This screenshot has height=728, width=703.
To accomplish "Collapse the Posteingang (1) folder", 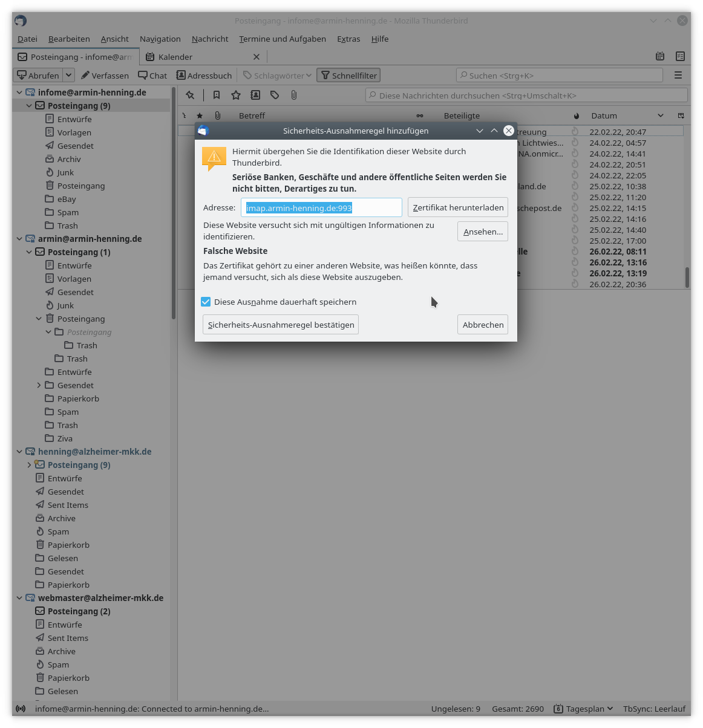I will coord(29,252).
